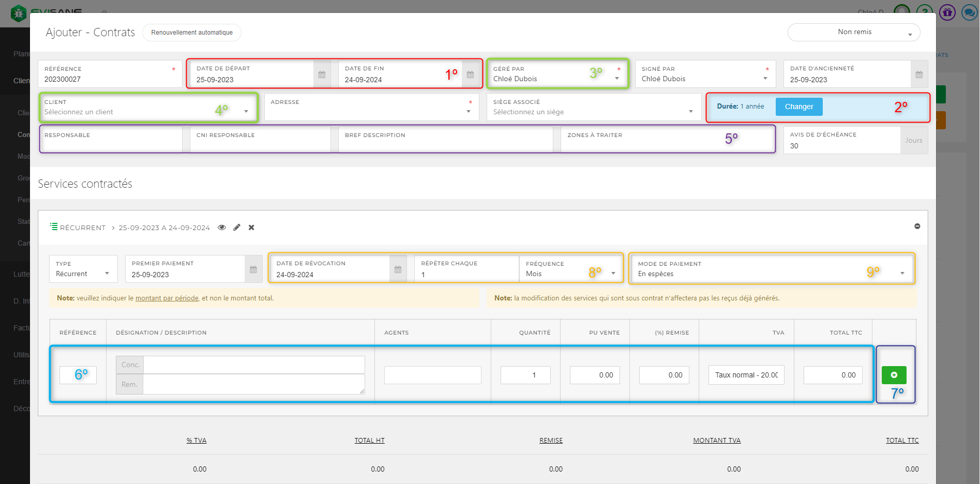This screenshot has height=484, width=980.
Task: Open the Non remis status dropdown
Action: 854,32
